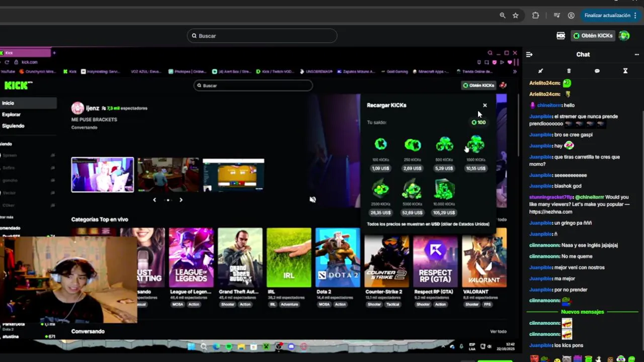Click the Nuevos mensajes divider in chat
The image size is (644, 362).
coord(582,312)
